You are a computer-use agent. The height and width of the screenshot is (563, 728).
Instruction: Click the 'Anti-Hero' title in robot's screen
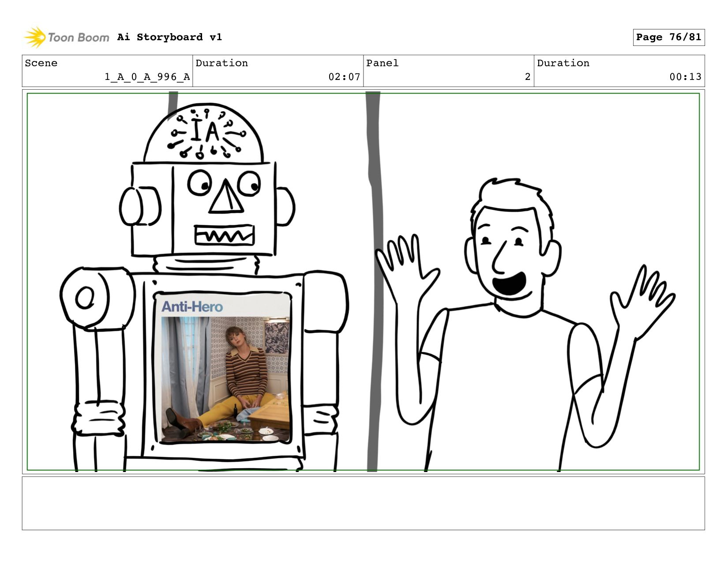click(192, 306)
